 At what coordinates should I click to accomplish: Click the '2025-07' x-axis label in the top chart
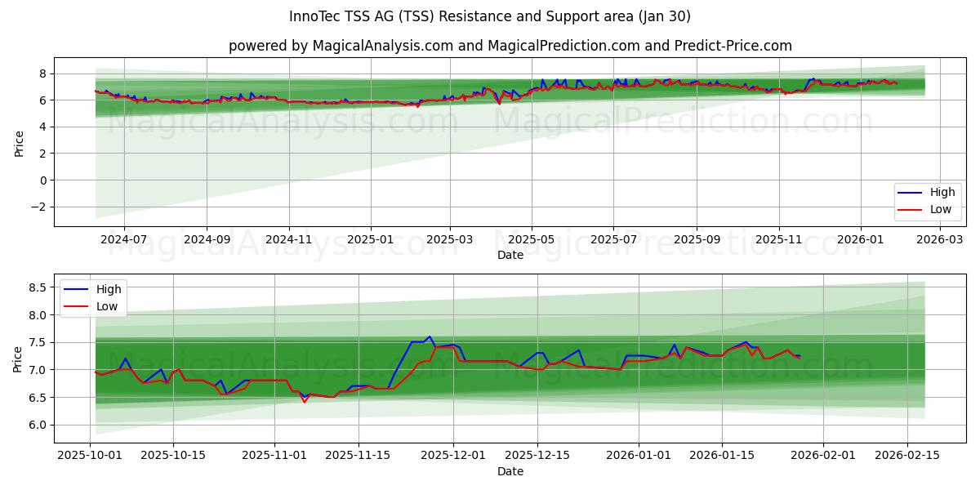[613, 240]
